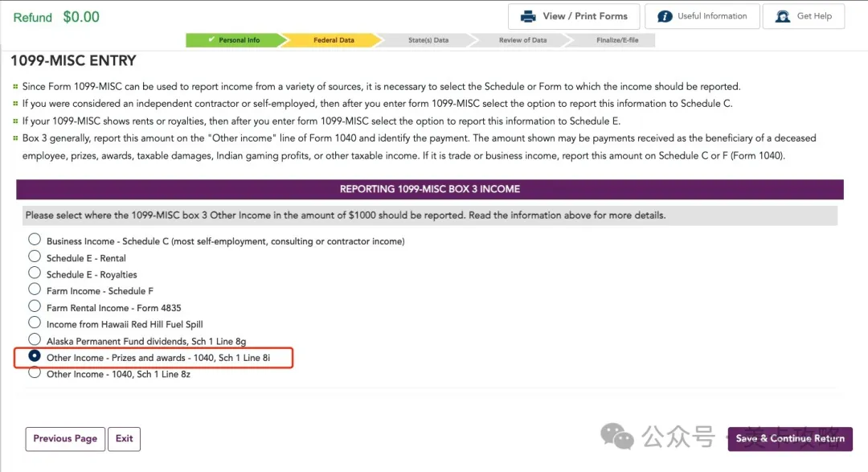This screenshot has width=868, height=472.
Task: Select Schedule E - Rental radio button
Action: [35, 257]
